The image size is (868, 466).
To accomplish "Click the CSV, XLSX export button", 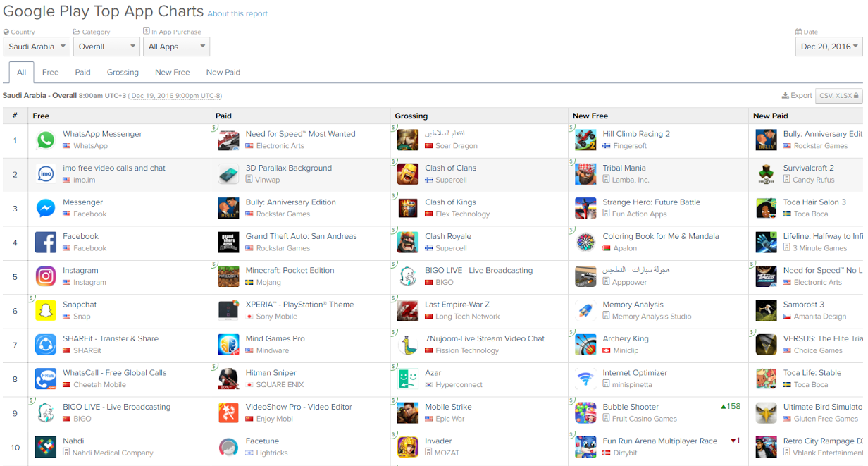I will pos(838,95).
